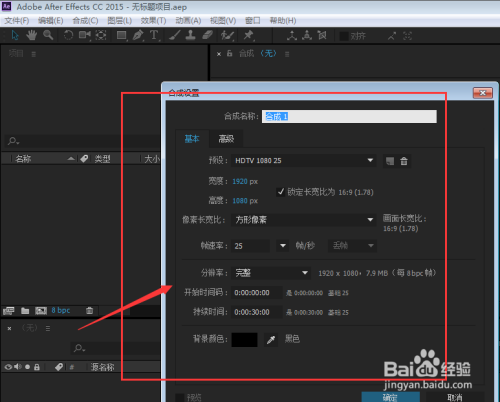The image size is (500, 402).
Task: Toggle timeline solo dot column
Action: [x=27, y=367]
